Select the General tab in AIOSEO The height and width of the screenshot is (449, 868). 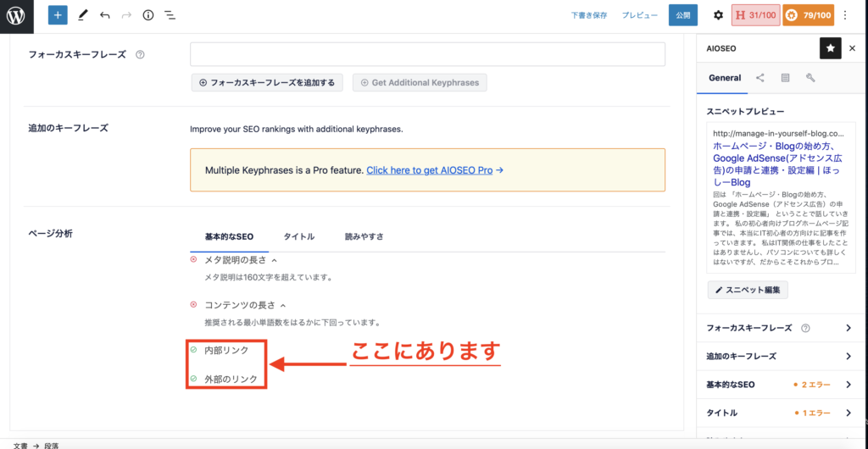pos(725,78)
